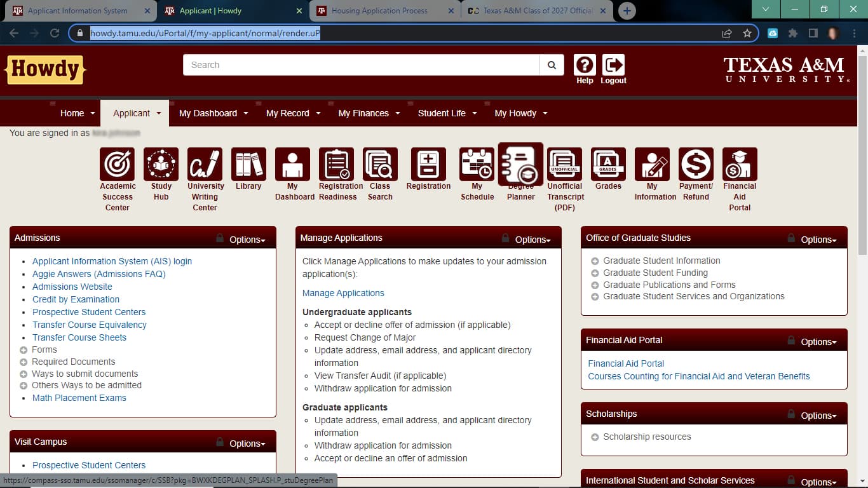Click the Manage Applications link
868x488 pixels.
tap(343, 293)
